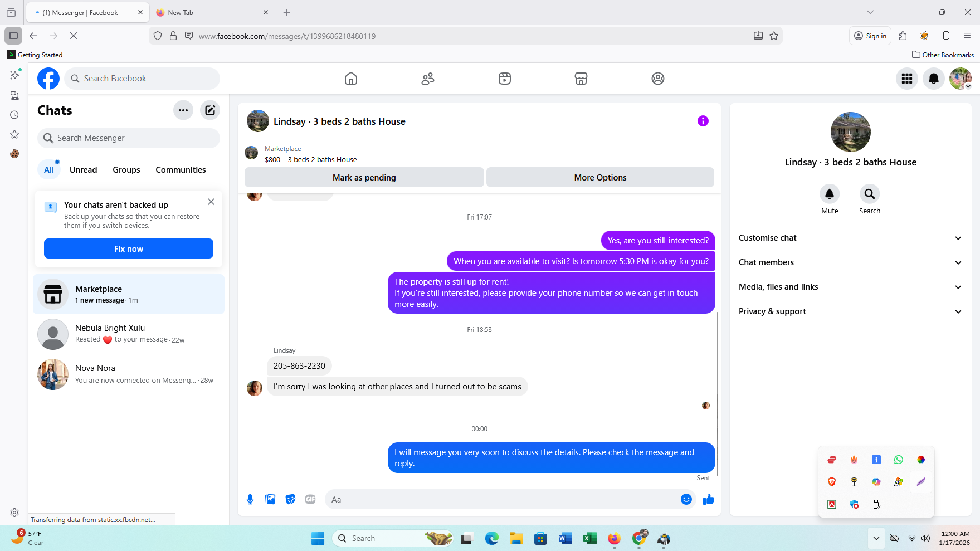This screenshot has width=980, height=551.
Task: Open Firefox sidebar history clock icon
Action: click(x=14, y=115)
